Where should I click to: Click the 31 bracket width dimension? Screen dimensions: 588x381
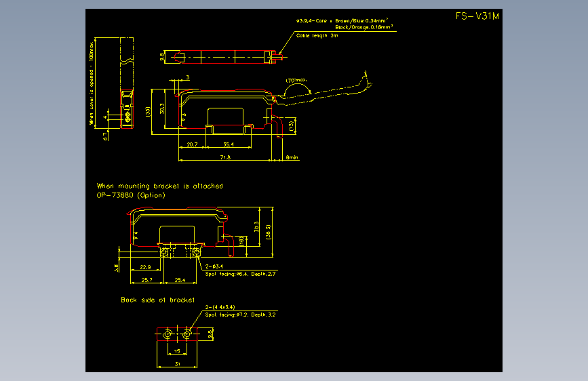point(178,364)
